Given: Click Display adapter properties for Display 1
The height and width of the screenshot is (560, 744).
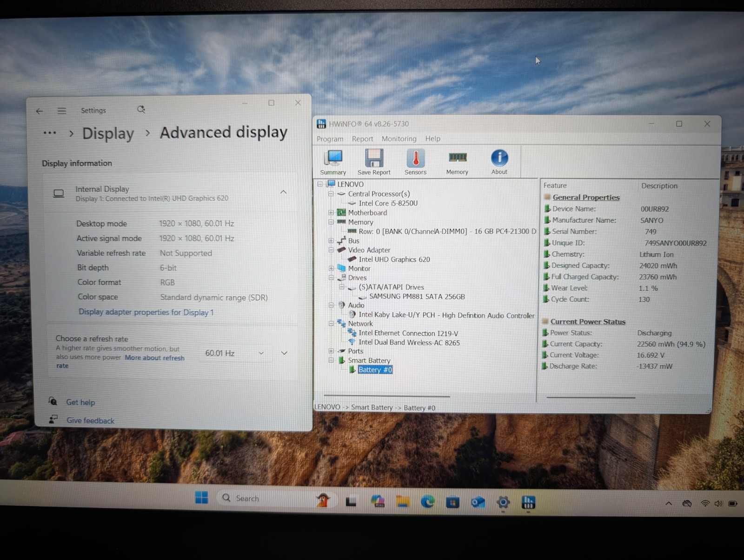Looking at the screenshot, I should coord(146,312).
